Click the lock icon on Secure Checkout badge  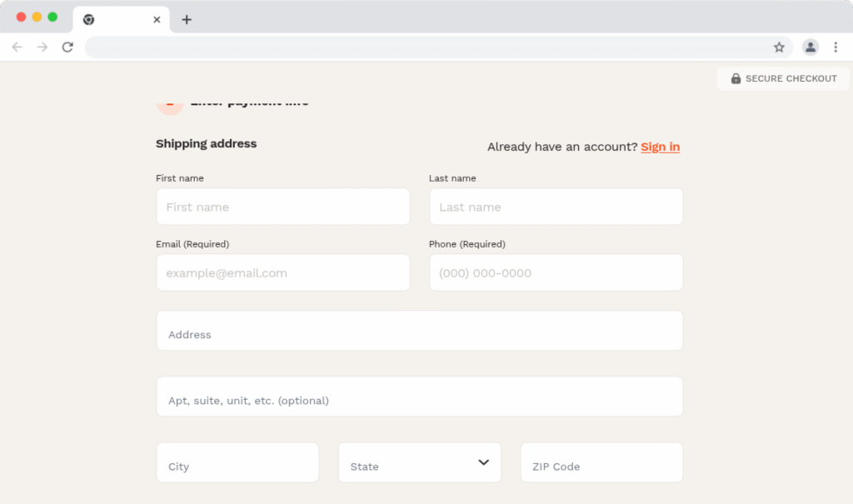tap(736, 78)
